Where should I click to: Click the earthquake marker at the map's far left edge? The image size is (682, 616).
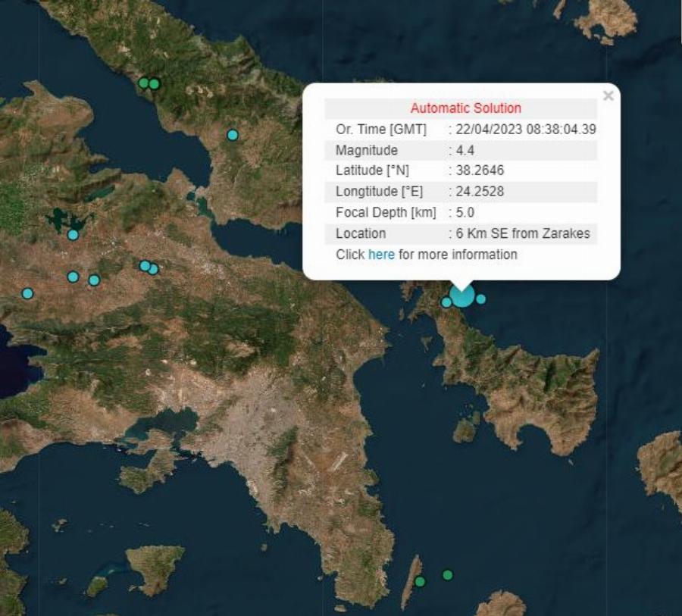click(27, 292)
